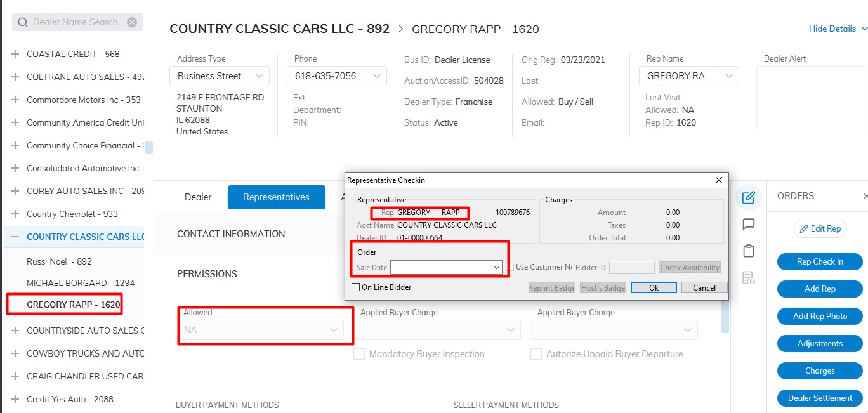The height and width of the screenshot is (413, 868).
Task: Expand COASTAL CREDIT - 568 with plus icon
Action: [x=15, y=55]
